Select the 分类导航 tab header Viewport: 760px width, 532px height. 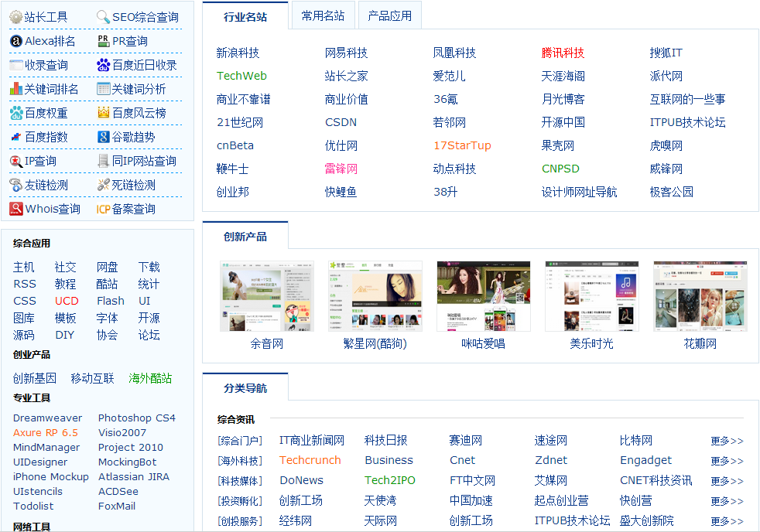pyautogui.click(x=245, y=388)
